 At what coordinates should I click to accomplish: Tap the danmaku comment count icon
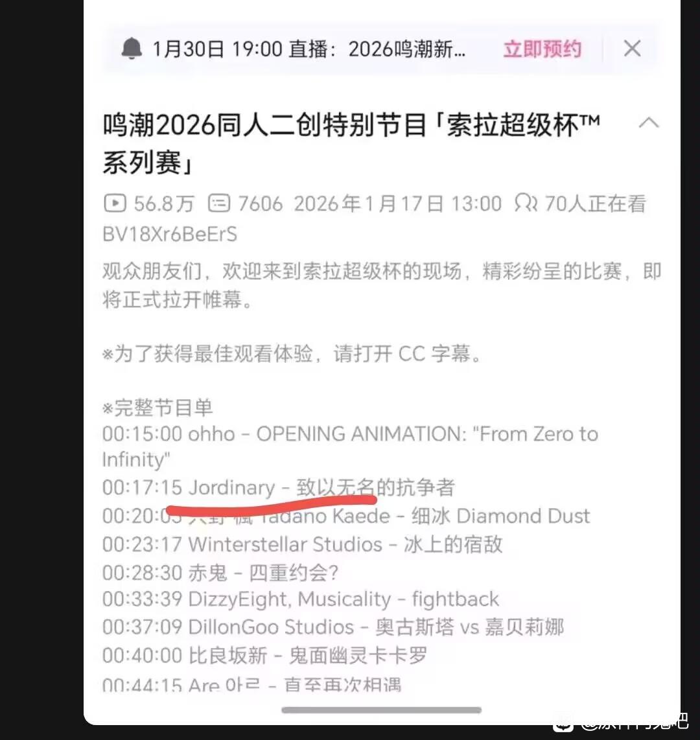click(219, 204)
